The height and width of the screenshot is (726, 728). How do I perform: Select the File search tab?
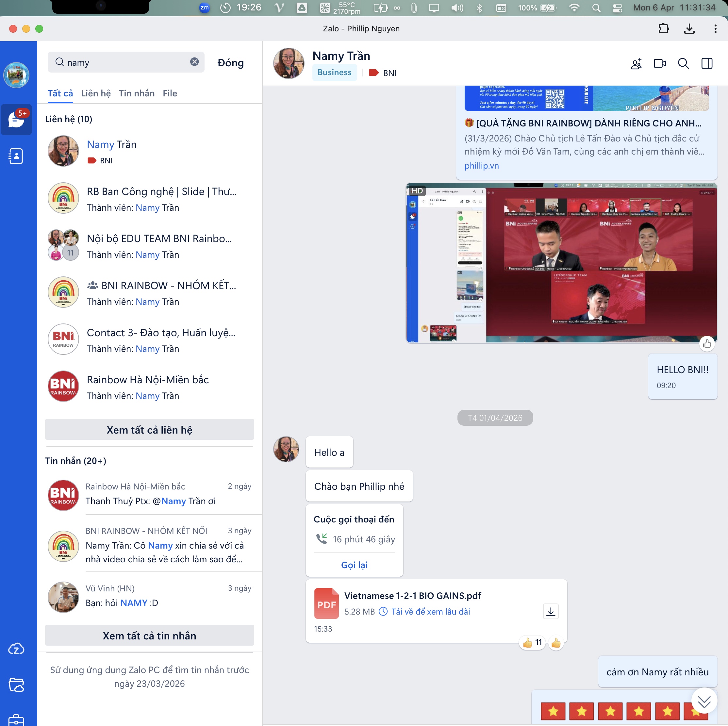[x=170, y=93]
